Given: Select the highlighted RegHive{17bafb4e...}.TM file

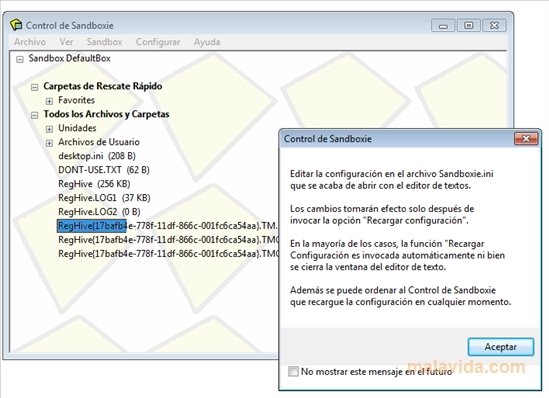Looking at the screenshot, I should [168, 226].
